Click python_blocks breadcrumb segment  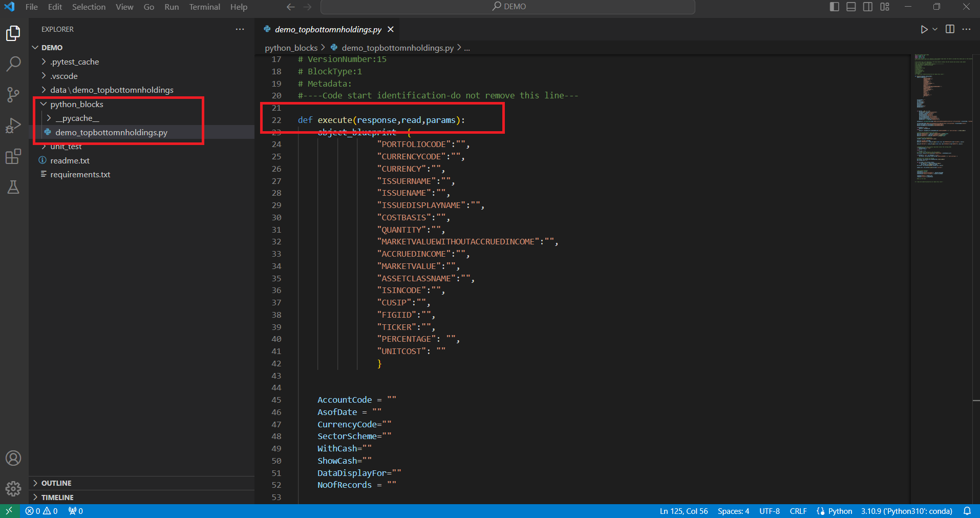(x=291, y=48)
